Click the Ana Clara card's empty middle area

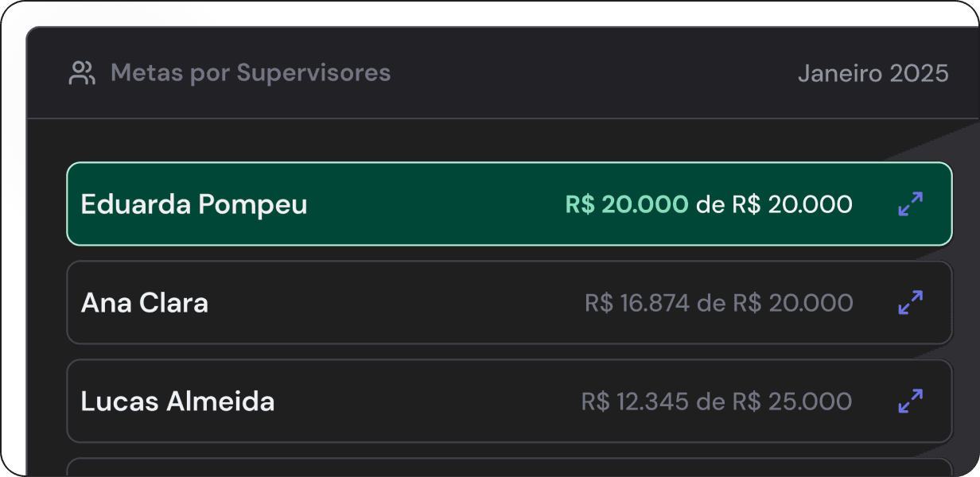coord(398,303)
